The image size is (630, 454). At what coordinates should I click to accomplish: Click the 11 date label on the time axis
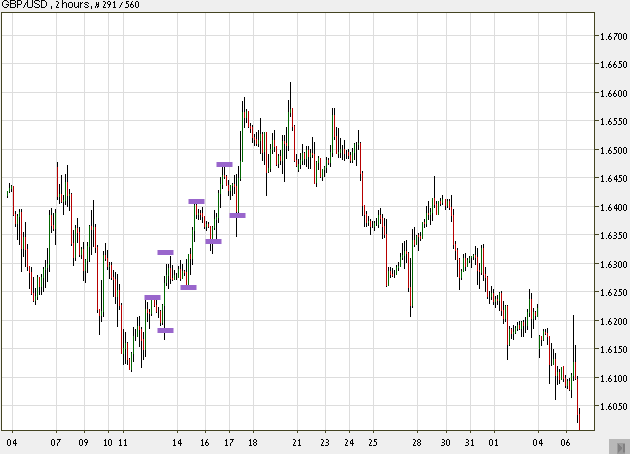123,443
